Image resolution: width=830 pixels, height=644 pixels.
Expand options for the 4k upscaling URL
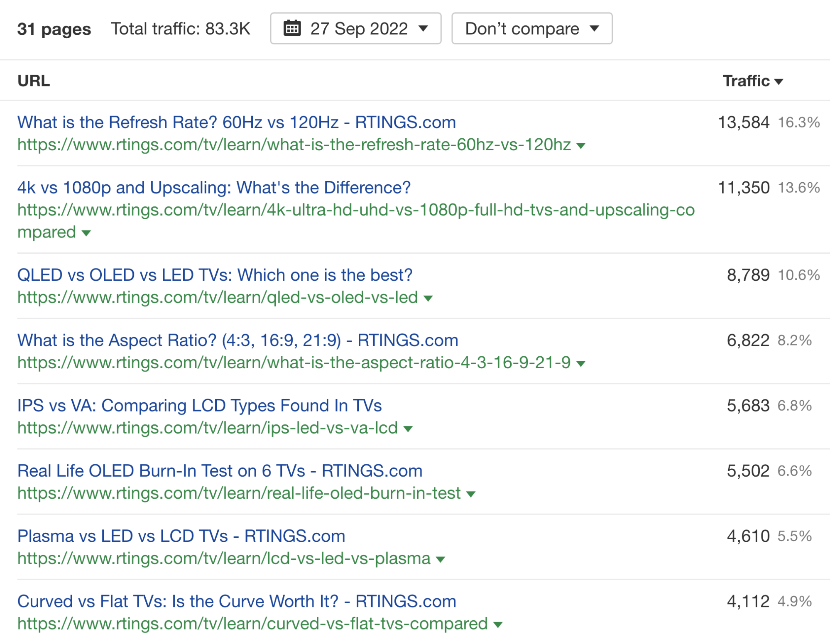(86, 233)
